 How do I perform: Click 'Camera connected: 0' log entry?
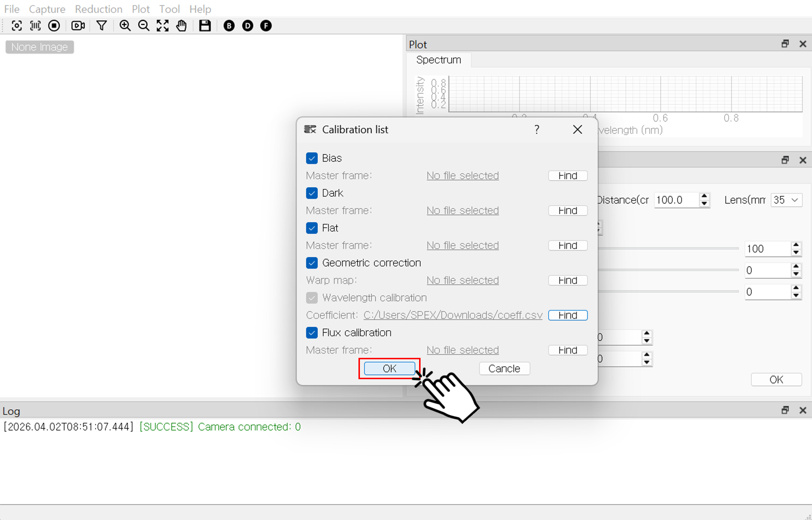pyautogui.click(x=249, y=427)
